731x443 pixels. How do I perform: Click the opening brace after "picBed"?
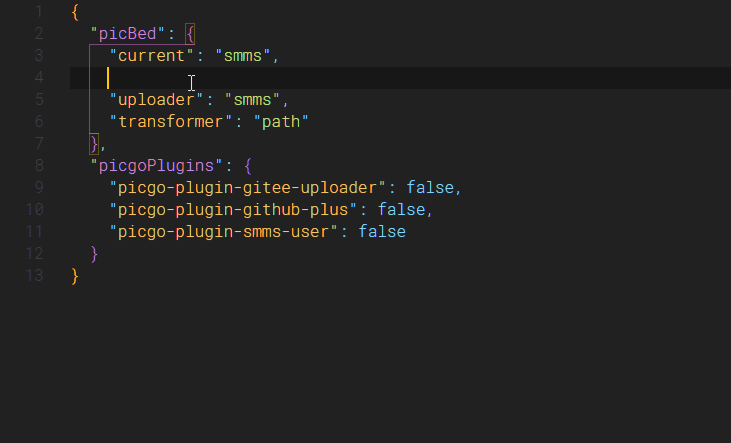(x=190, y=34)
